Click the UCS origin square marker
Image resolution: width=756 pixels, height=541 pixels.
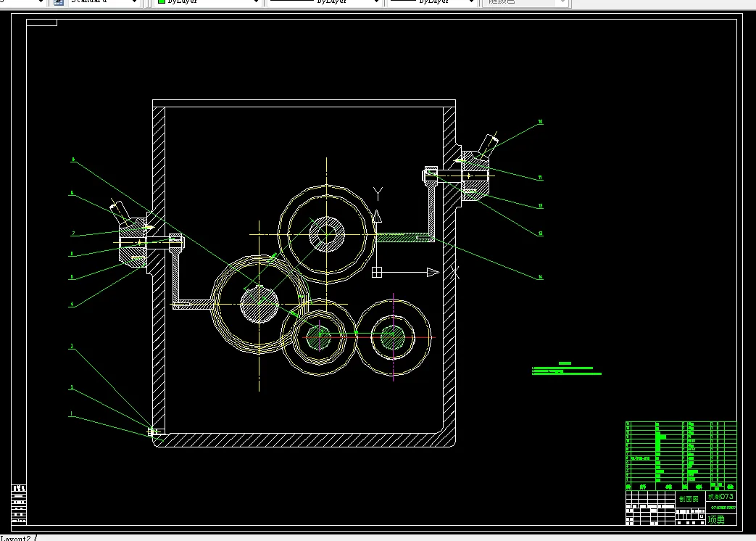[377, 273]
